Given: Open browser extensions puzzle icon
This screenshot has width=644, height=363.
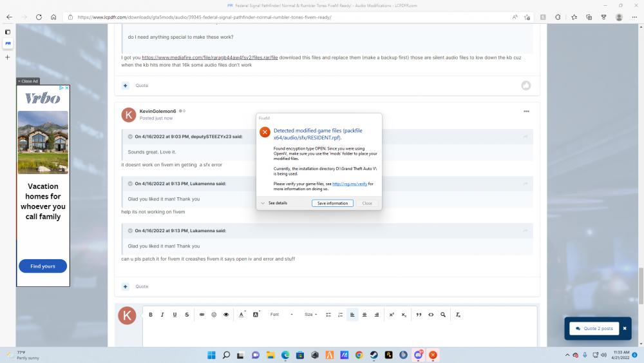Looking at the screenshot, I should coord(558,17).
